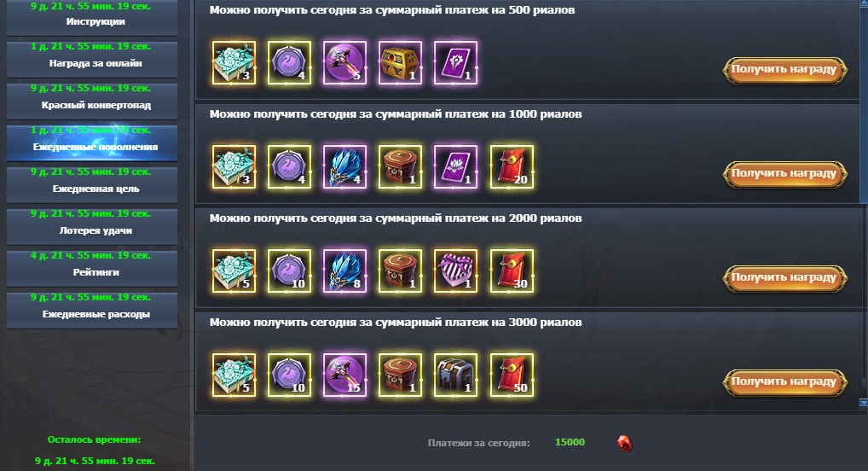Click the red envelope with 50 count

[x=512, y=375]
